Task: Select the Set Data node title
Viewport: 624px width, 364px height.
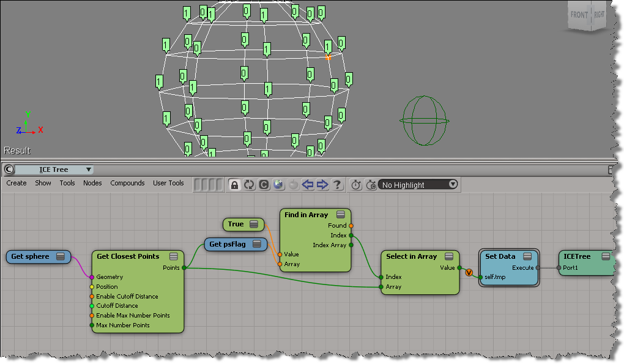Action: 500,256
